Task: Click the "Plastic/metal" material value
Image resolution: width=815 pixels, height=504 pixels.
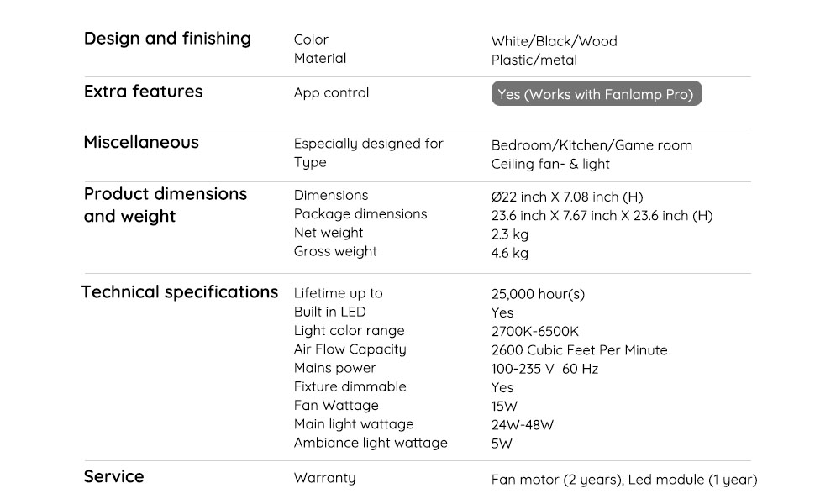Action: [534, 60]
